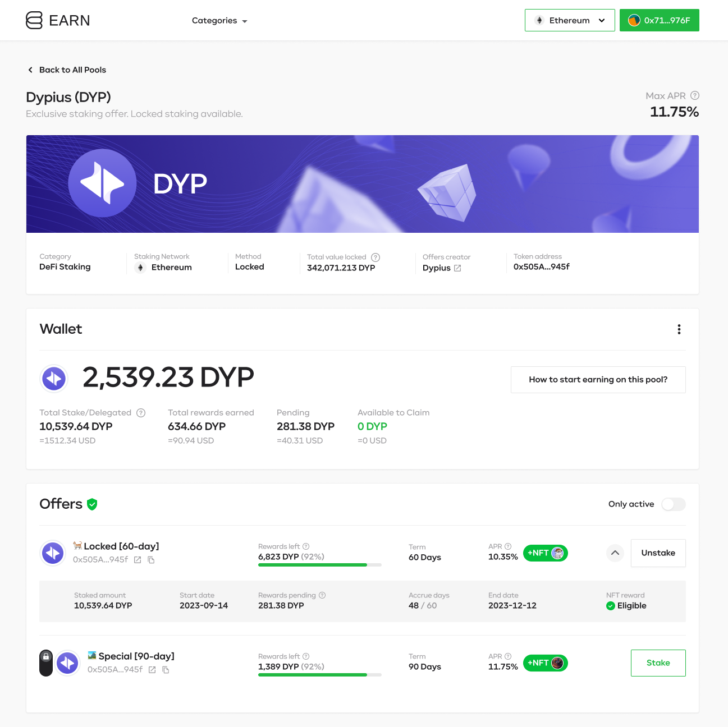Click the 60-day offer rewards progress bar

click(x=320, y=565)
